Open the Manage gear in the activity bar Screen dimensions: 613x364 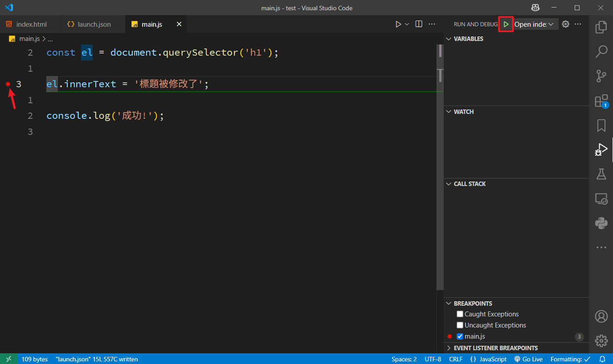tap(601, 341)
